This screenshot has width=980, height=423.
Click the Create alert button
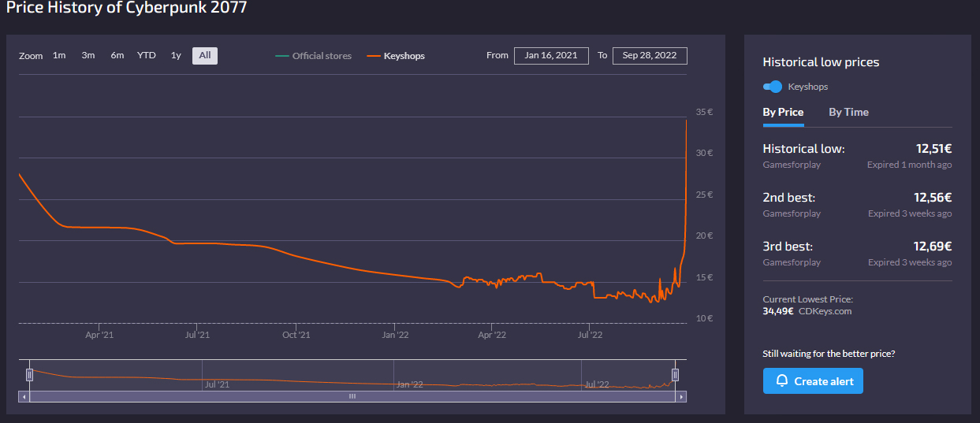point(813,381)
